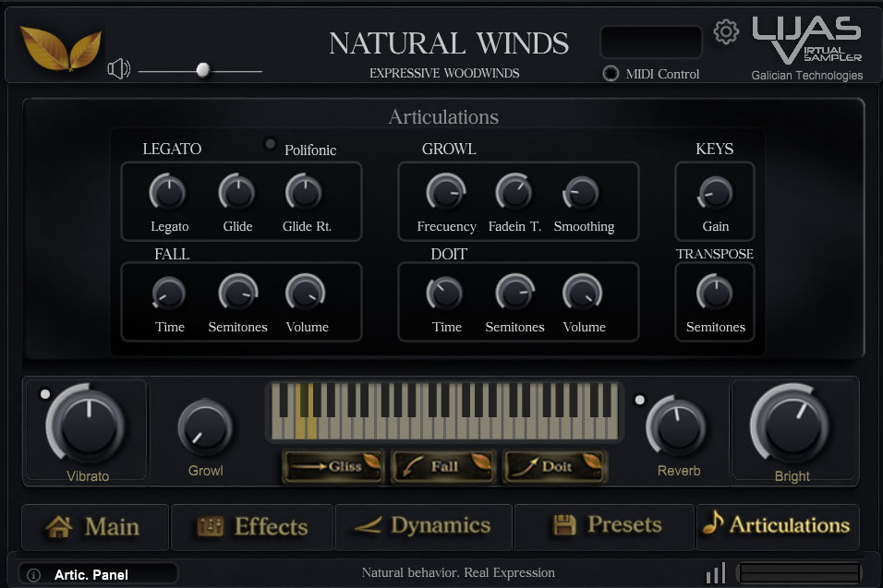The image size is (883, 588).
Task: Click the dark display field beside gear
Action: pos(651,42)
